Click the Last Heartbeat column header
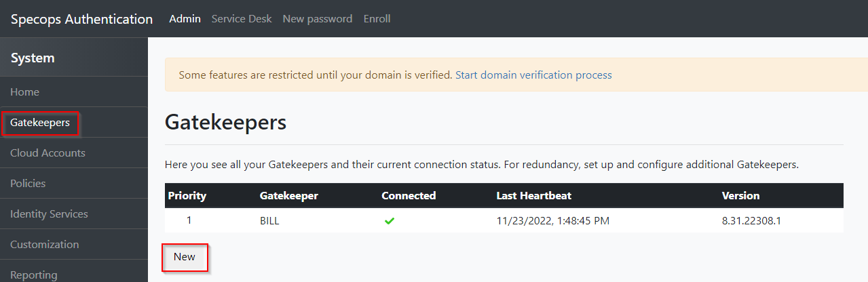Viewport: 868px width, 282px height. [x=534, y=195]
